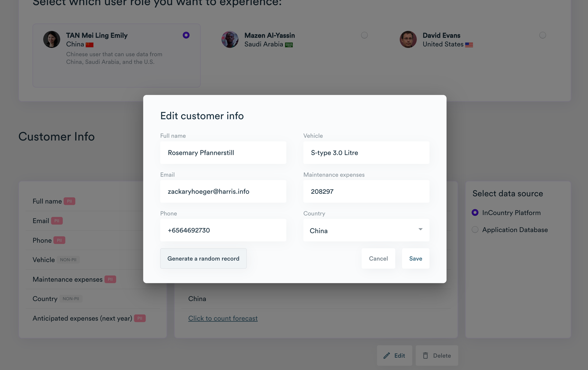Click David Evans's avatar photo

(408, 40)
